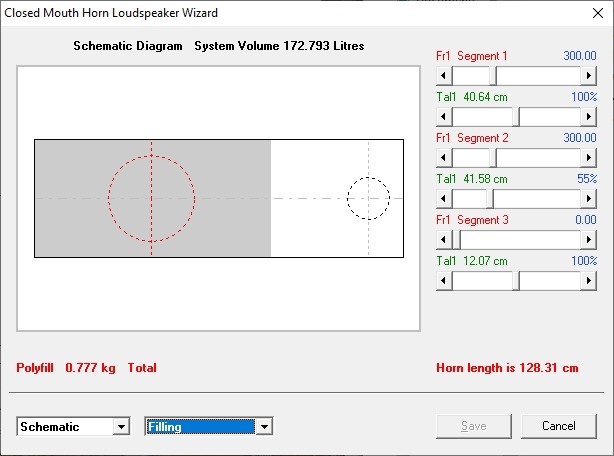Click the Tal1 40.64 cm label
Viewport: 614px width, 456px height.
click(x=472, y=97)
